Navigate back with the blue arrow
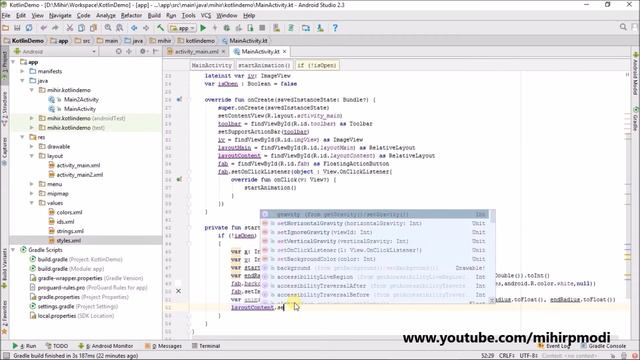Screen dimensions: 640x360 [x=134, y=28]
